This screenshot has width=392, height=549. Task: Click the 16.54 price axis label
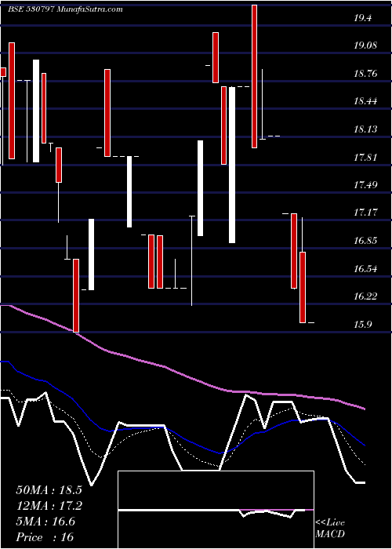(365, 269)
